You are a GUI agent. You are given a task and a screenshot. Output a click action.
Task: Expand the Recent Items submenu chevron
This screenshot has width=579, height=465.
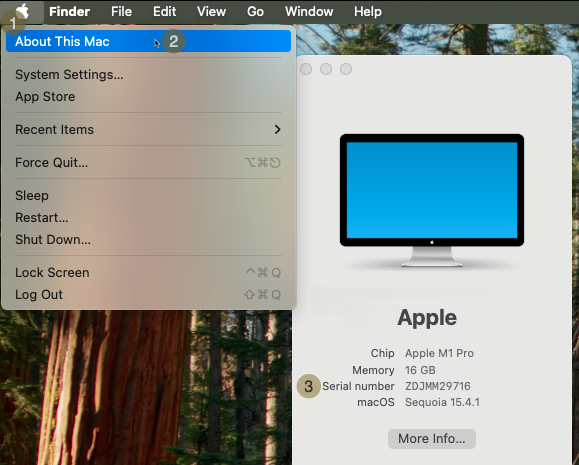(277, 130)
